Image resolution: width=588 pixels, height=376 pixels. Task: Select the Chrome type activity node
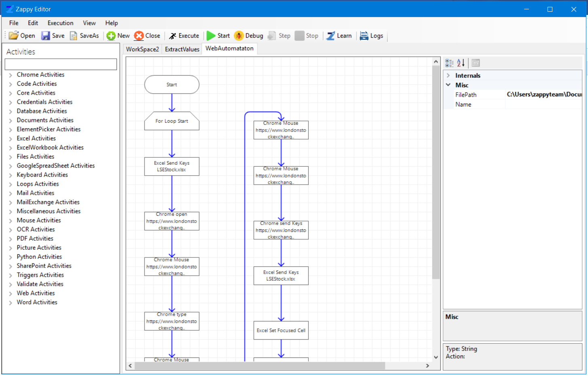(172, 321)
